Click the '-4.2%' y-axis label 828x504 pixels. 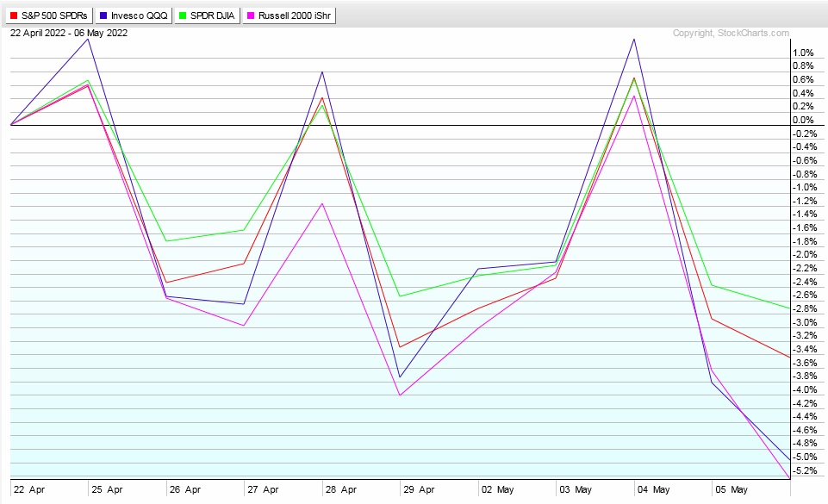click(805, 403)
